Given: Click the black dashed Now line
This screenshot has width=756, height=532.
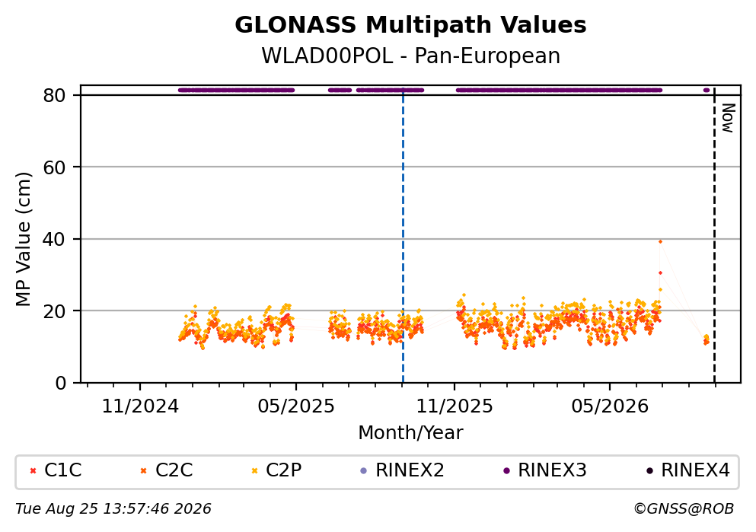Looking at the screenshot, I should pyautogui.click(x=715, y=236).
